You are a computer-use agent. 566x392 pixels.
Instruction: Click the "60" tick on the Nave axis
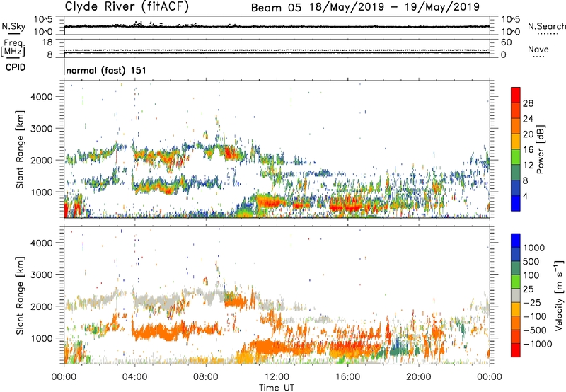pyautogui.click(x=506, y=42)
